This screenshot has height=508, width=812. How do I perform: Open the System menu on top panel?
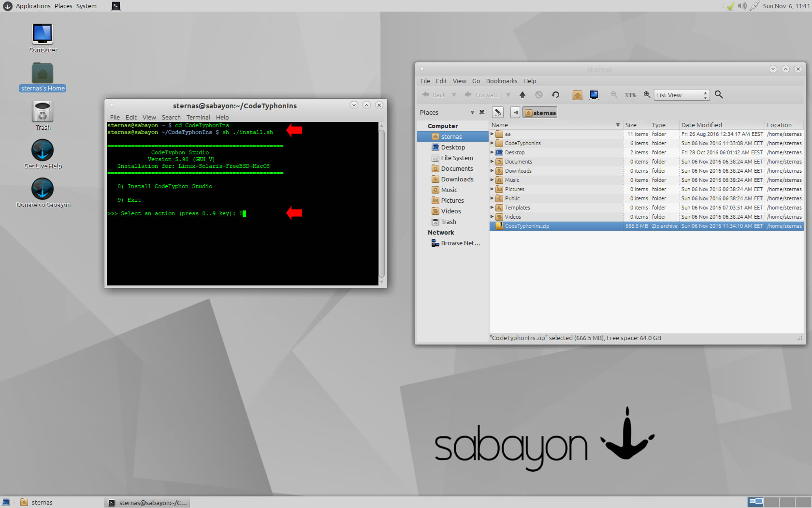pyautogui.click(x=86, y=6)
